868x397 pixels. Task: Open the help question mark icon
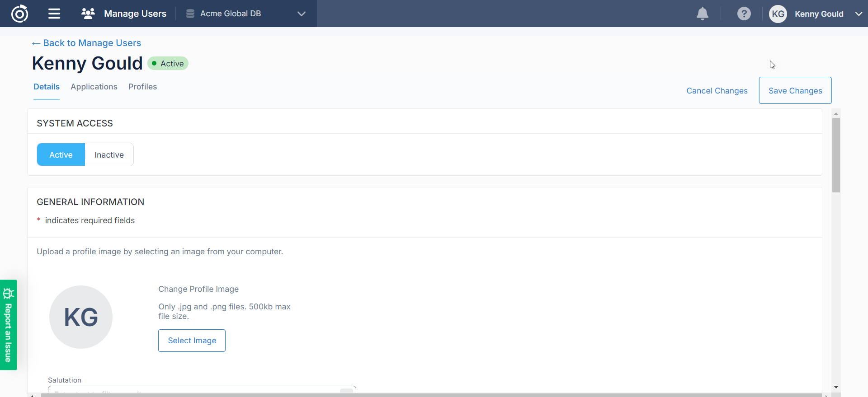pyautogui.click(x=744, y=14)
